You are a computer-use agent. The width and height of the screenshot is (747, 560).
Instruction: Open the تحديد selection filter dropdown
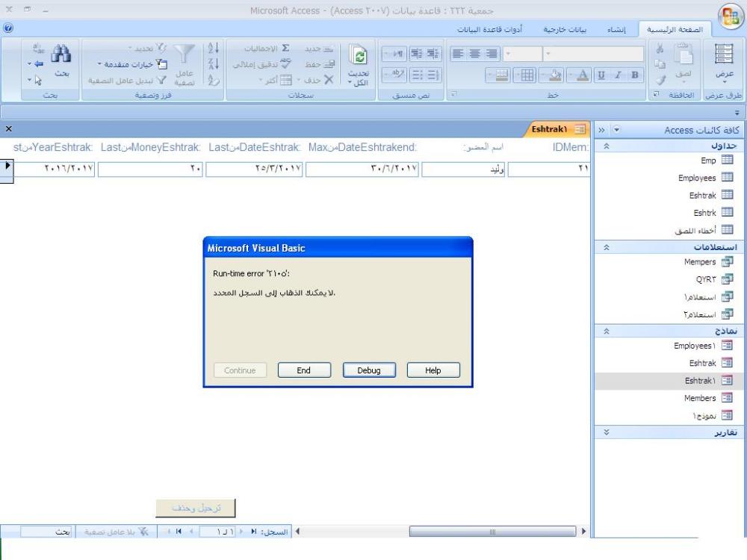coord(147,48)
